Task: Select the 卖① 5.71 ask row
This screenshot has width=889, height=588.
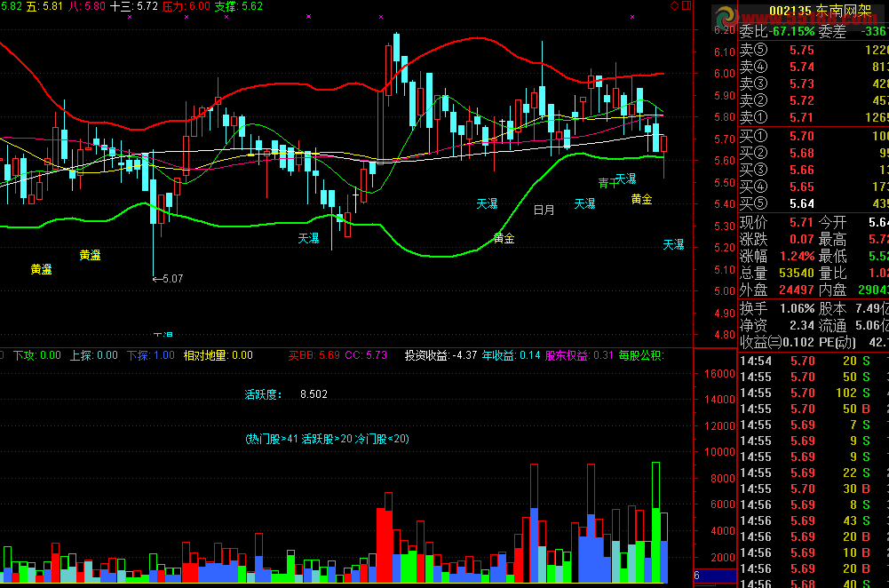Action: pyautogui.click(x=814, y=118)
